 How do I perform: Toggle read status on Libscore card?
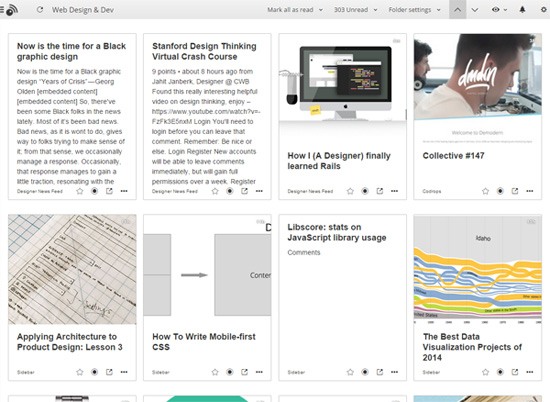click(365, 372)
